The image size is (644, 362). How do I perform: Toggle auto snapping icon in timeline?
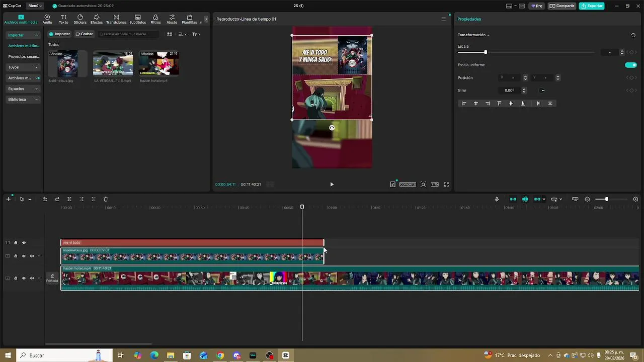pyautogui.click(x=525, y=199)
